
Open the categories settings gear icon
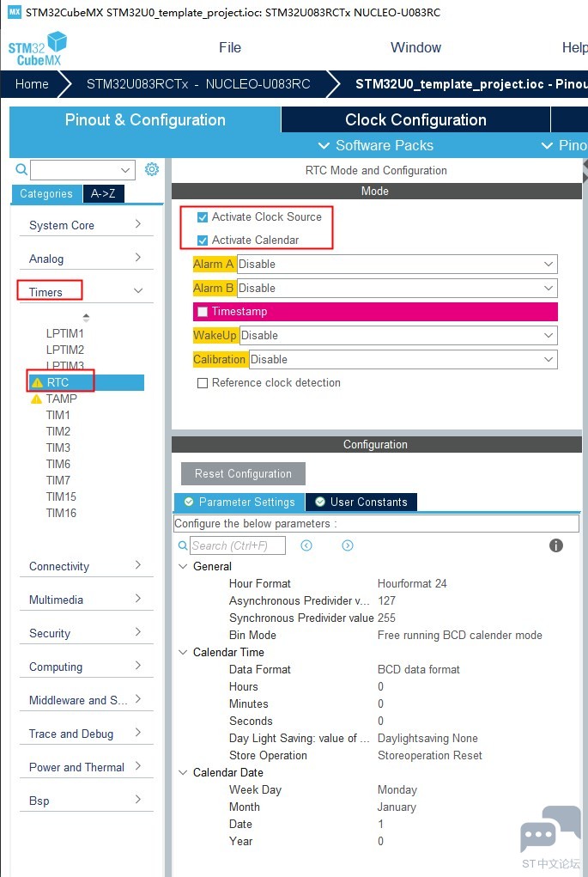pyautogui.click(x=151, y=169)
